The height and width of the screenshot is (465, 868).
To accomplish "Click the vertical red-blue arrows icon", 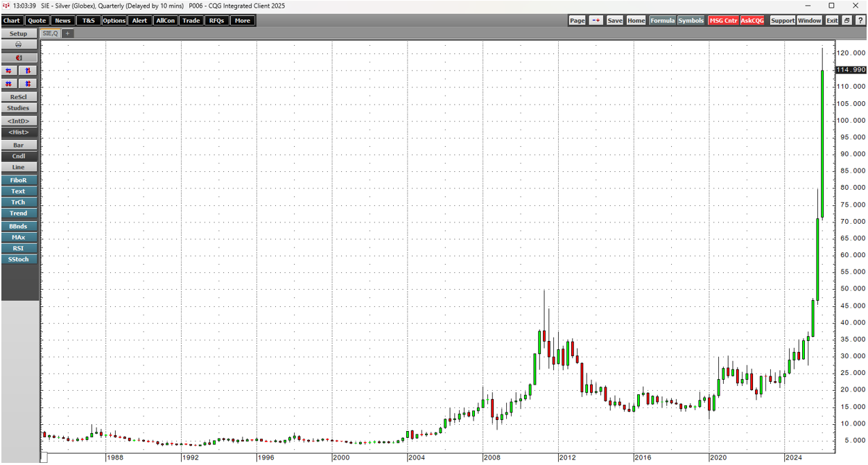I will point(28,71).
